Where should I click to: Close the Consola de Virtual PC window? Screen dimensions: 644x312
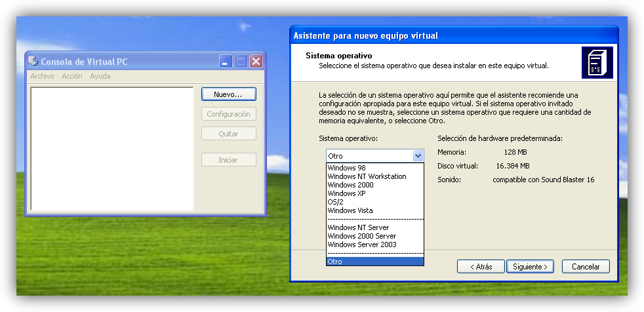256,62
